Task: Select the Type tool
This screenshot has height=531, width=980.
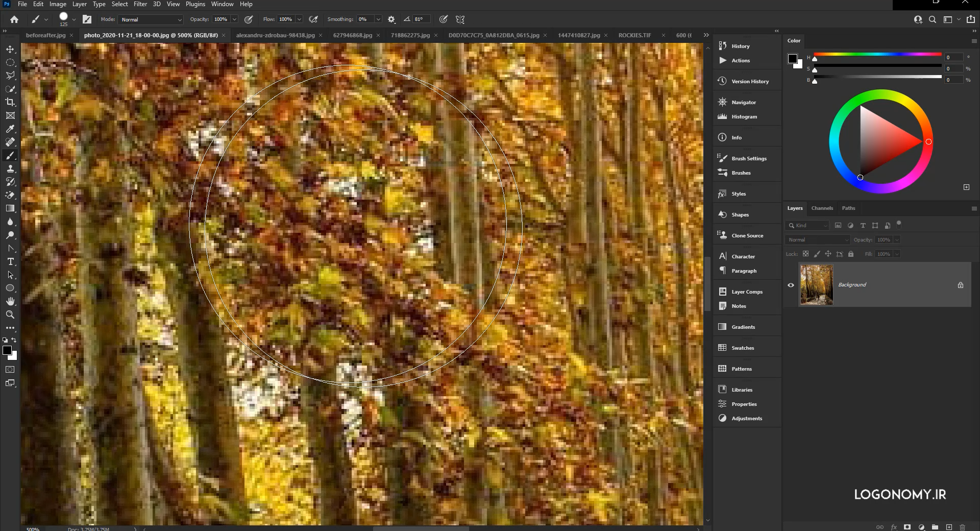Action: click(10, 261)
